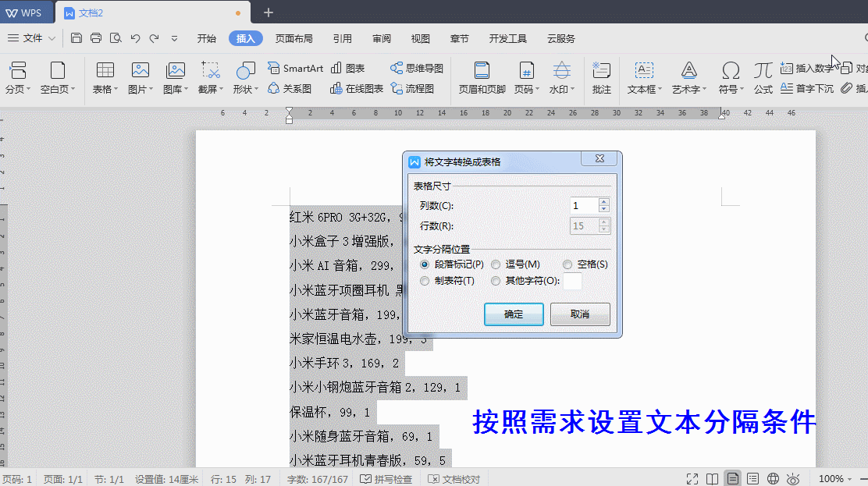Insert a comment (批注)
The image size is (868, 486).
pyautogui.click(x=601, y=78)
